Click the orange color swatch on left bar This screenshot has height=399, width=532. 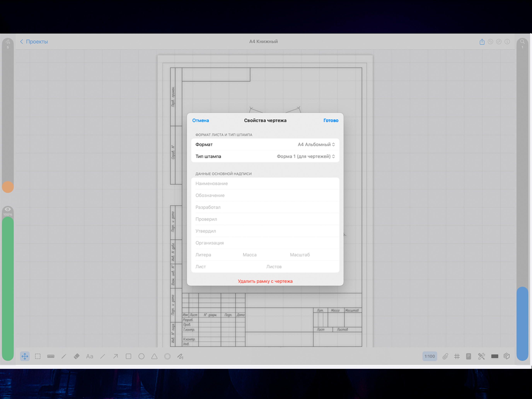coord(8,187)
